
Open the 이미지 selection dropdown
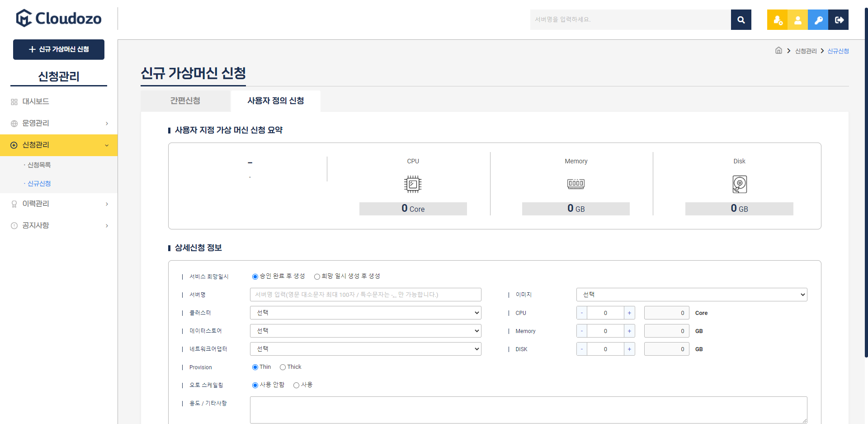tap(691, 295)
